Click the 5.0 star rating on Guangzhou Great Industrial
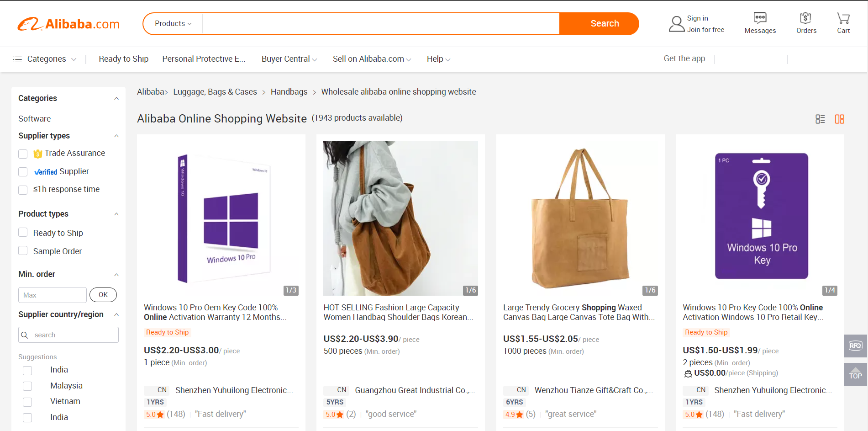 pos(334,415)
